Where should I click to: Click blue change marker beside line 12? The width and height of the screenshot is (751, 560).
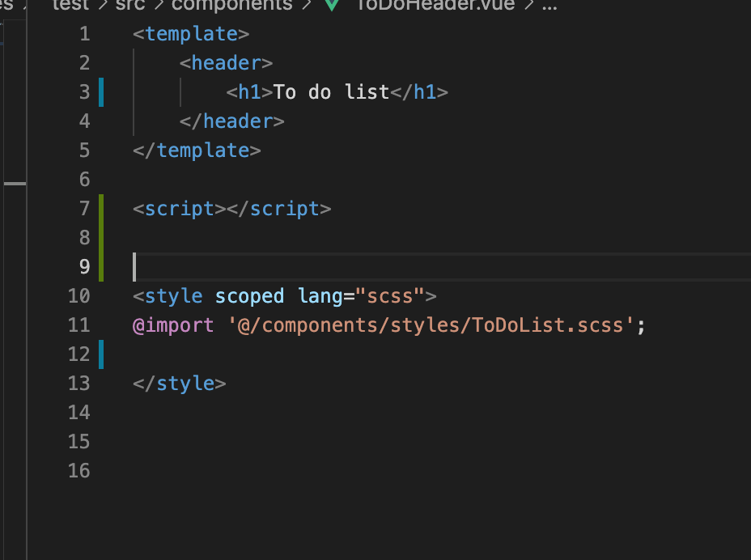click(x=101, y=354)
